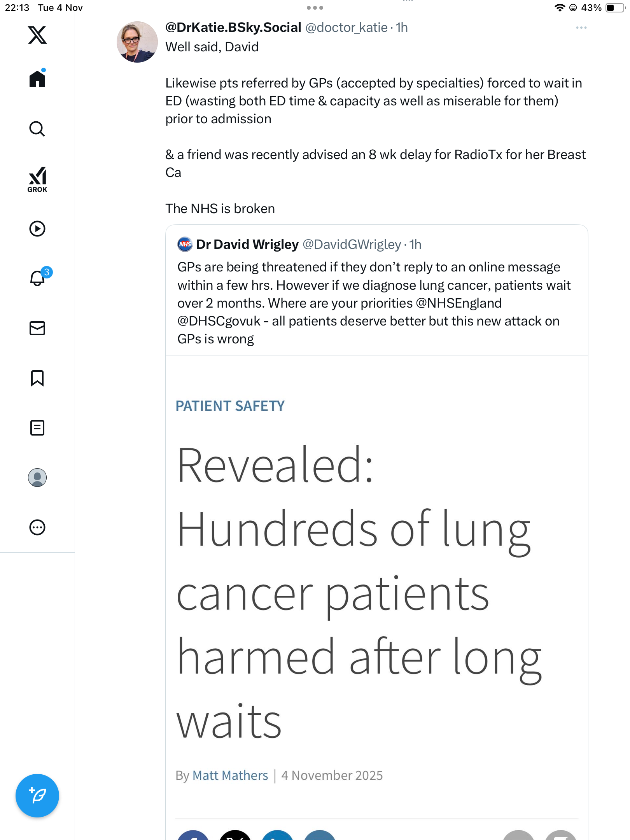Image resolution: width=630 pixels, height=840 pixels.
Task: Launch Grok from the sidebar
Action: tap(37, 179)
